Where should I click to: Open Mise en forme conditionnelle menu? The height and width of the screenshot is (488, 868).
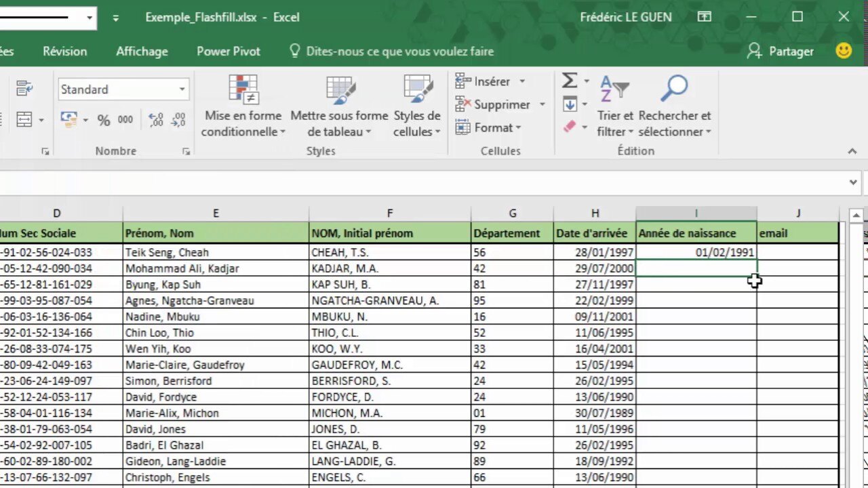pyautogui.click(x=243, y=106)
